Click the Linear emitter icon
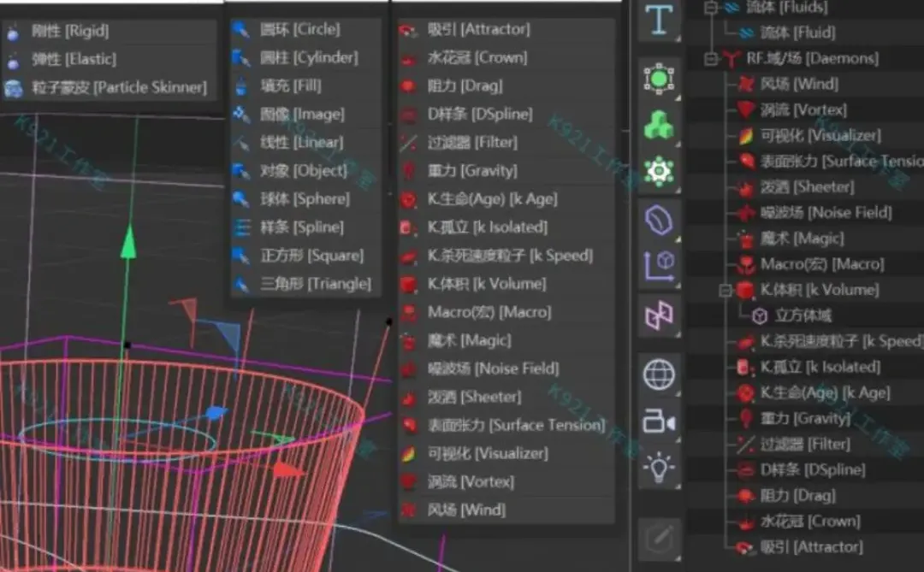The height and width of the screenshot is (572, 924). pyautogui.click(x=241, y=142)
